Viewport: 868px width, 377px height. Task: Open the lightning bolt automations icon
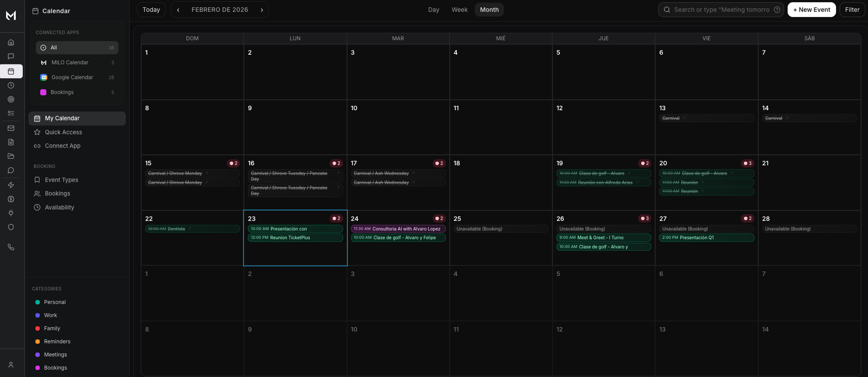(11, 185)
